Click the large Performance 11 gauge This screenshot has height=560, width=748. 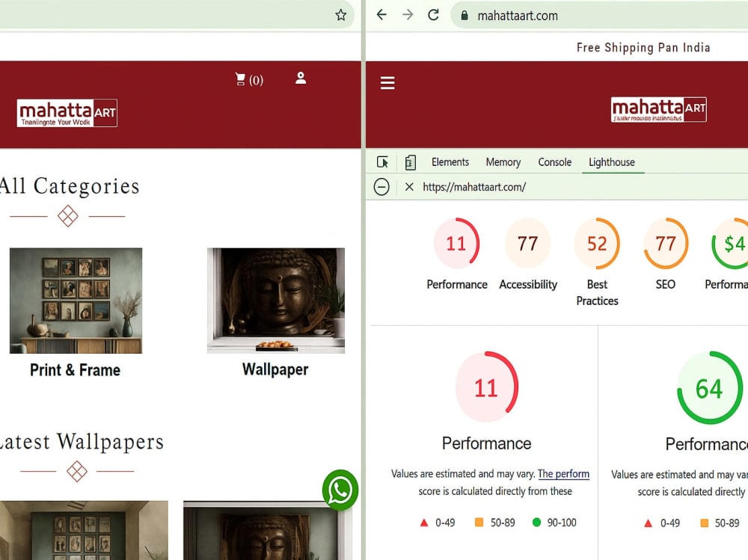(487, 387)
